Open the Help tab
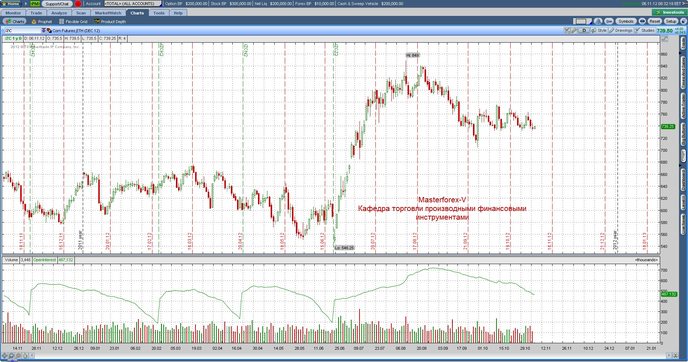The height and width of the screenshot is (362, 688). pos(178,13)
